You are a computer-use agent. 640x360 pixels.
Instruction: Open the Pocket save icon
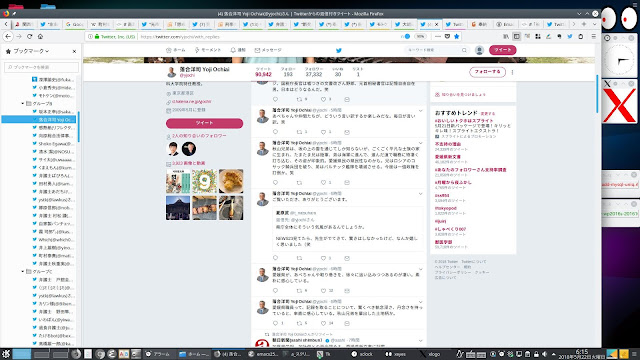447,36
